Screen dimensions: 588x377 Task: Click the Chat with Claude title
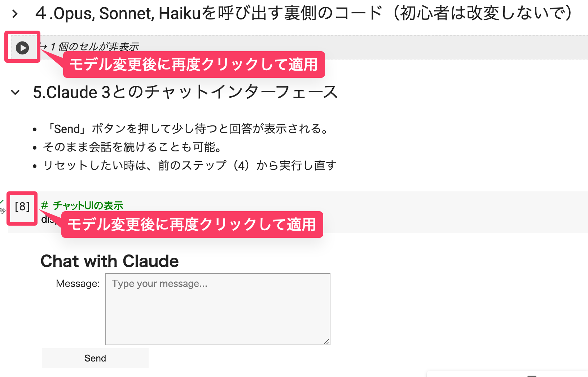point(110,261)
